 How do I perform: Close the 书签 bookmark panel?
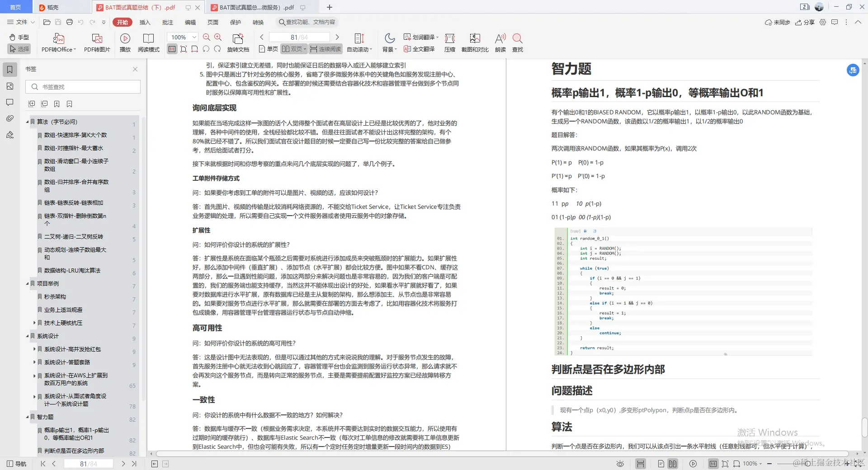[135, 69]
